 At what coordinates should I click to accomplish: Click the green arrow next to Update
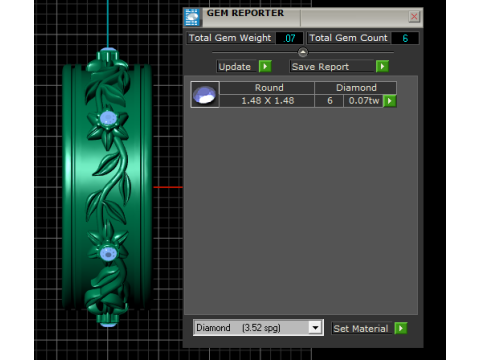265,66
